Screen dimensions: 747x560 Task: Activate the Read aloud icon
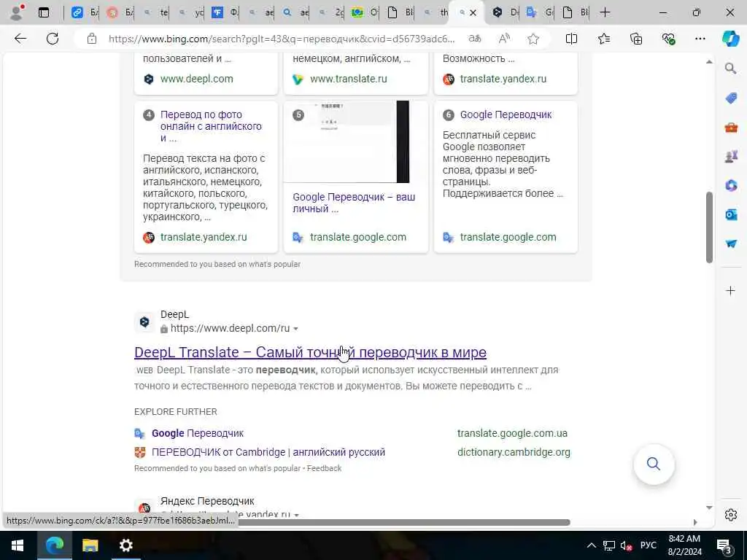504,39
